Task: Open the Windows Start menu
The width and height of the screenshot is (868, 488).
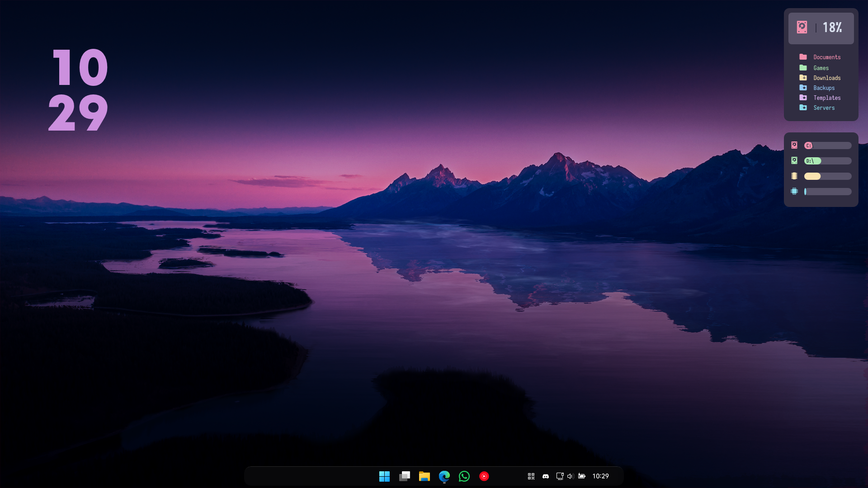Action: 384,476
